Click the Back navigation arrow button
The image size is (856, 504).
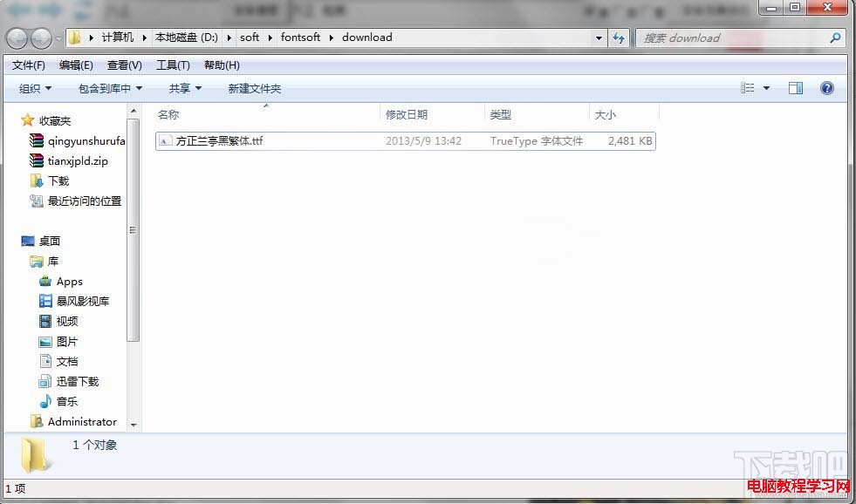pos(17,38)
